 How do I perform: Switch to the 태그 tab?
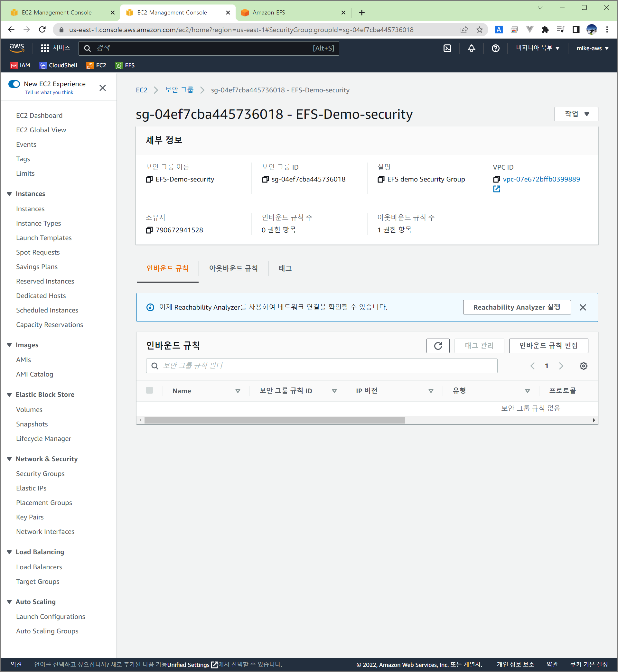pos(285,268)
